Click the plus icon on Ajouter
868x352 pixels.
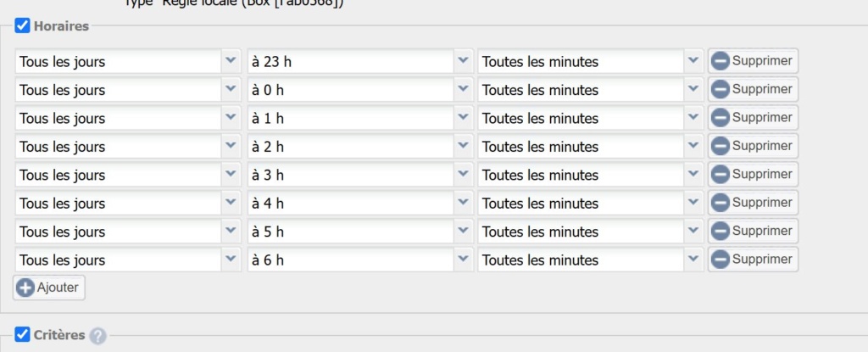point(25,288)
